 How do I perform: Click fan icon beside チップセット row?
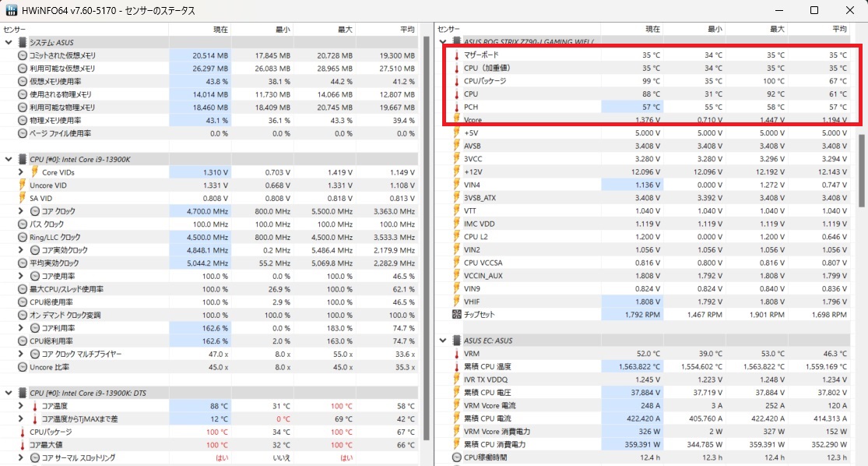click(x=457, y=314)
